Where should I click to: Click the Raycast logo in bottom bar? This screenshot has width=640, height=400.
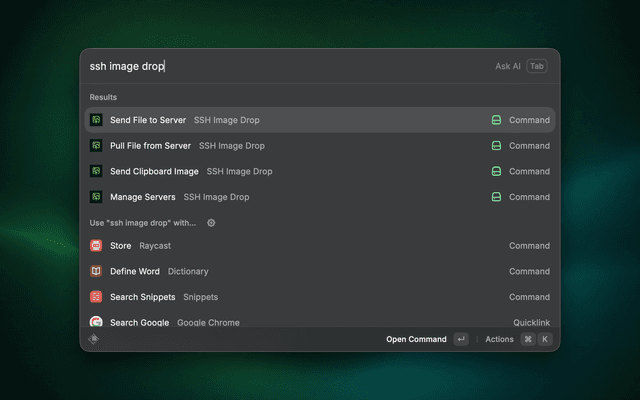93,339
